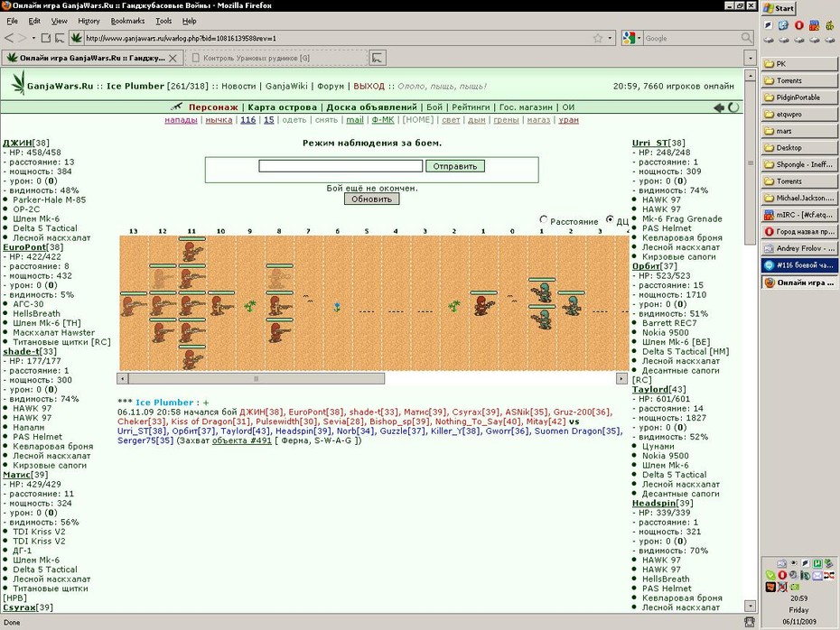Open the Bookmarks menu
This screenshot has width=840, height=630.
127,21
